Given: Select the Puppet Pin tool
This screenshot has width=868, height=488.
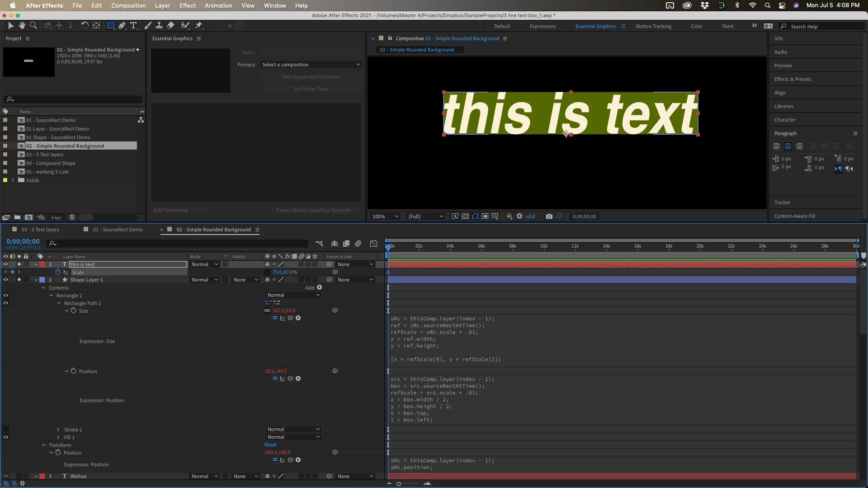Looking at the screenshot, I should pos(198,26).
